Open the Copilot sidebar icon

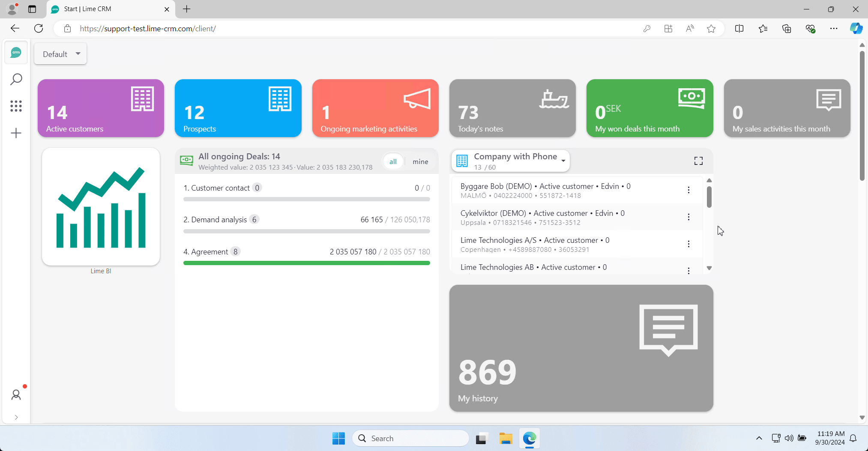pos(856,29)
